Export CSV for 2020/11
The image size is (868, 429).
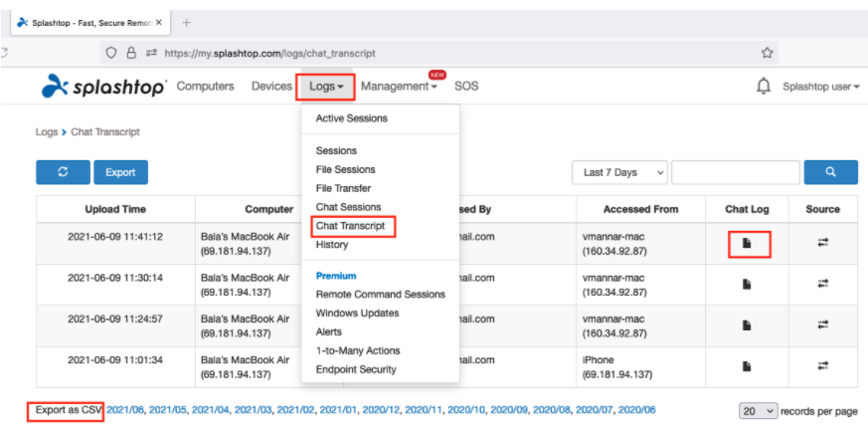(424, 411)
